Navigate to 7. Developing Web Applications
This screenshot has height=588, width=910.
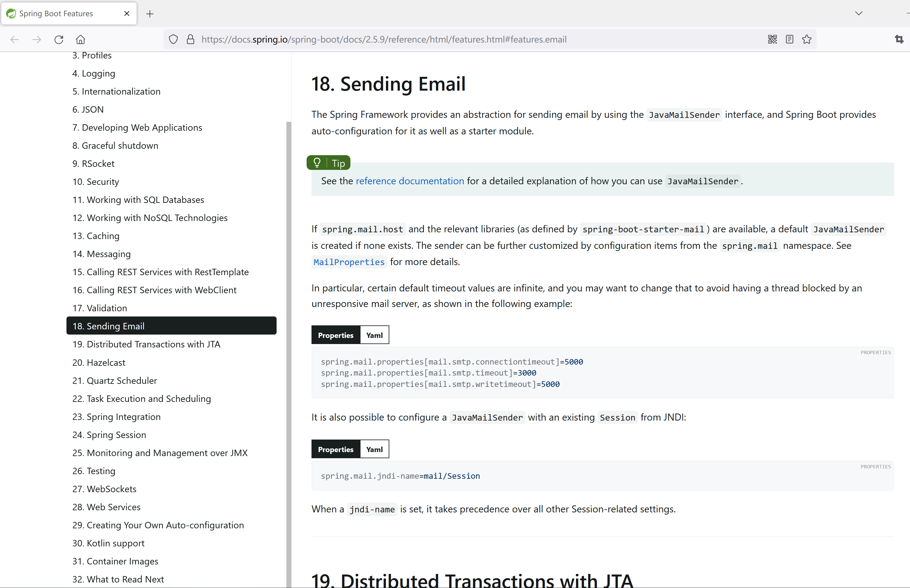pyautogui.click(x=137, y=128)
